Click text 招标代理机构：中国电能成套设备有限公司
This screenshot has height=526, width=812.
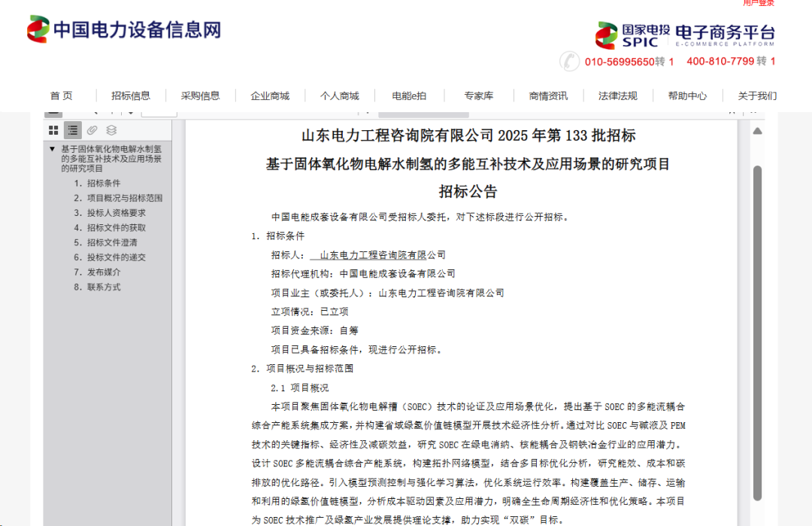[363, 274]
